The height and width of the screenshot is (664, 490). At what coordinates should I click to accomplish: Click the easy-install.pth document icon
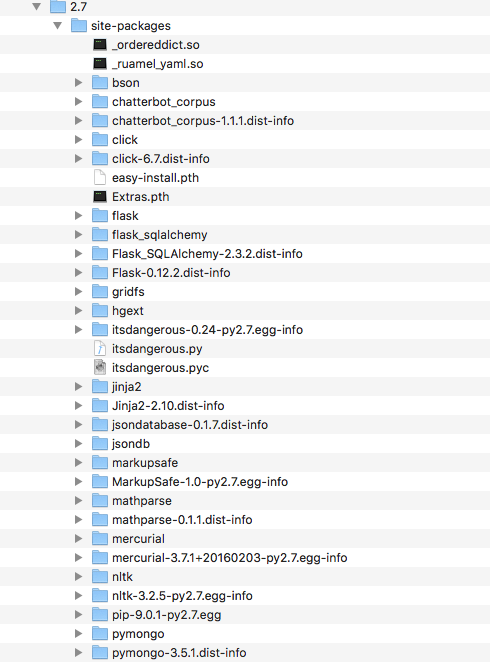coord(100,177)
